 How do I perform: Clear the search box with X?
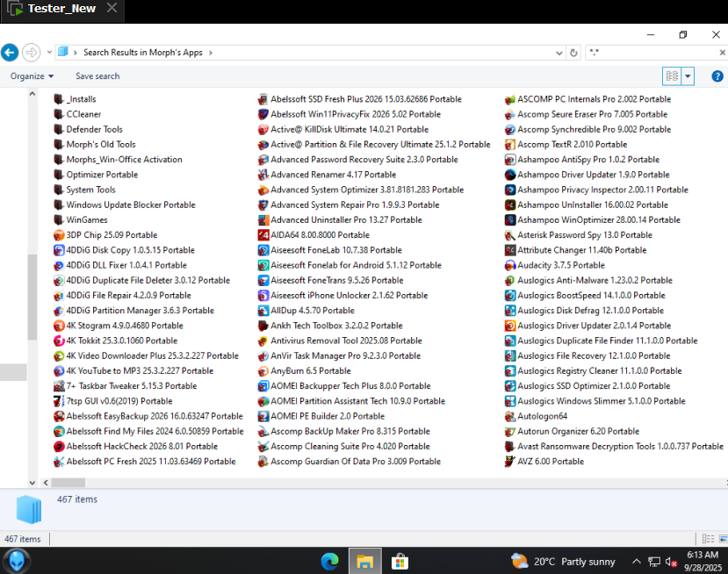pyautogui.click(x=723, y=53)
